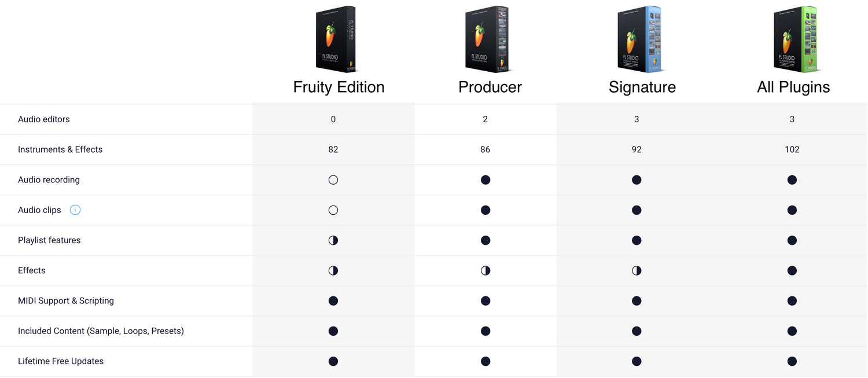868x378 pixels.
Task: Click the Signature edition box image
Action: point(639,39)
